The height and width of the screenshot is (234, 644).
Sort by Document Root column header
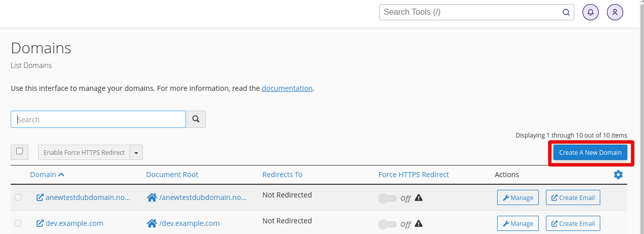(172, 175)
